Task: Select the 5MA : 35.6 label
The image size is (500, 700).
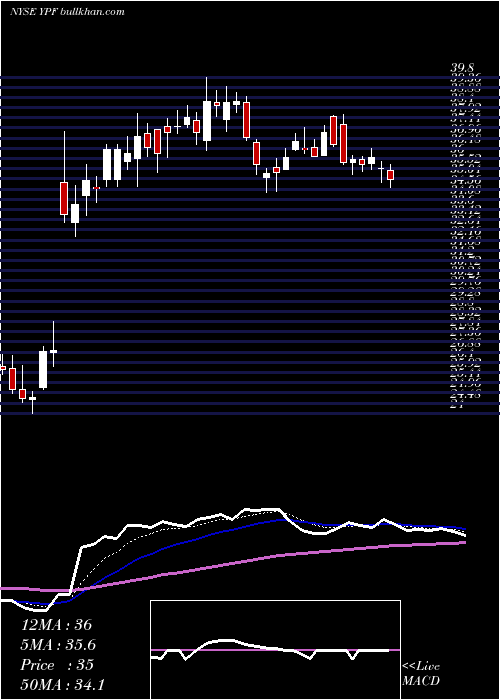Action: tap(58, 645)
